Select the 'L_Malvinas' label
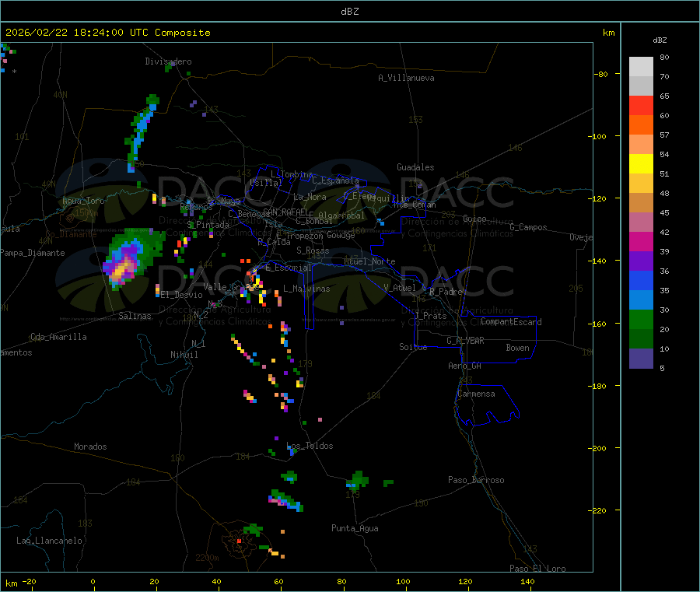This screenshot has width=700, height=592. (x=306, y=289)
